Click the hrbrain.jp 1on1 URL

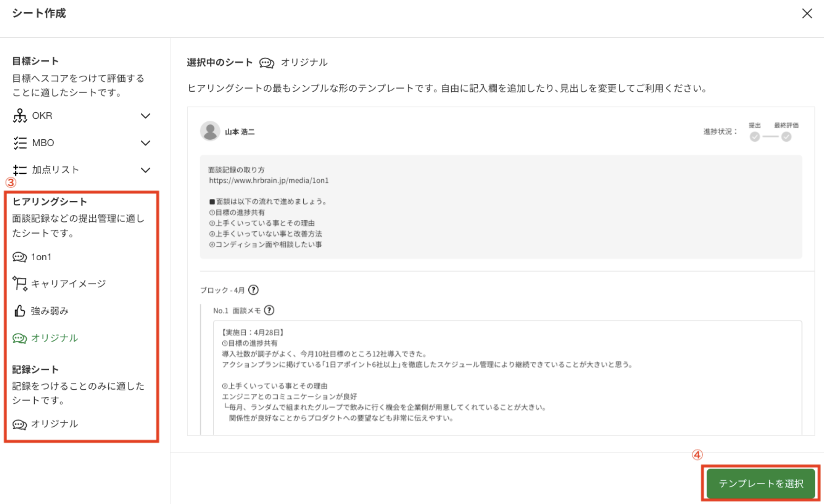(x=269, y=181)
